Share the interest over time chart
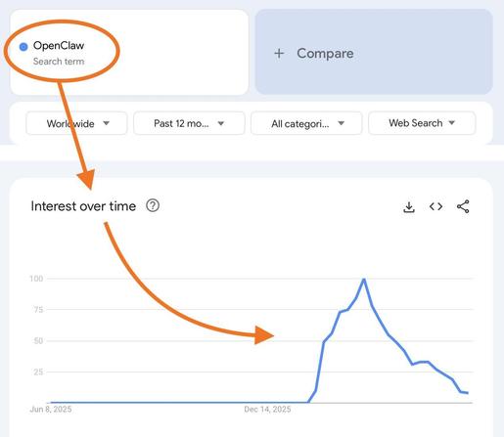This screenshot has height=437, width=504. coord(463,206)
